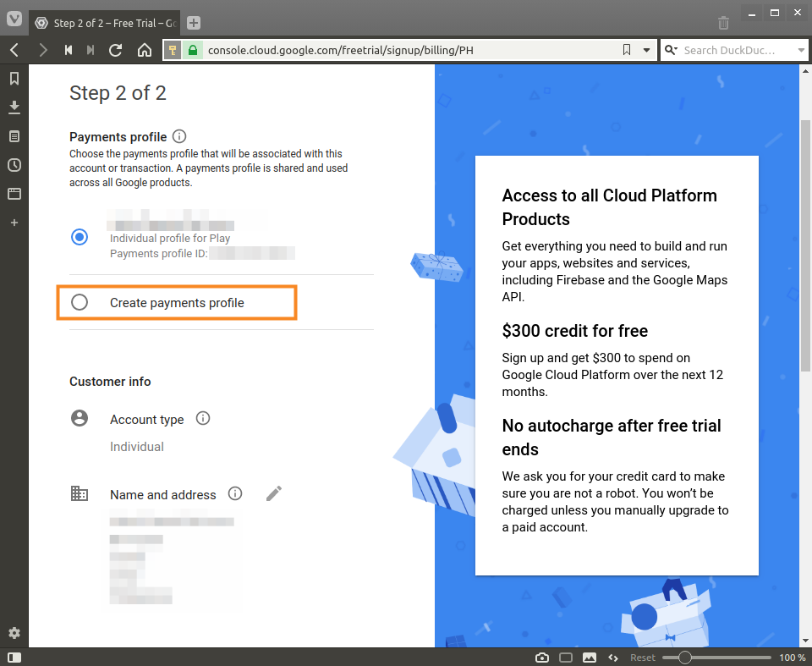Open the search engine dropdown arrow
Image resolution: width=812 pixels, height=666 pixels.
[x=801, y=50]
